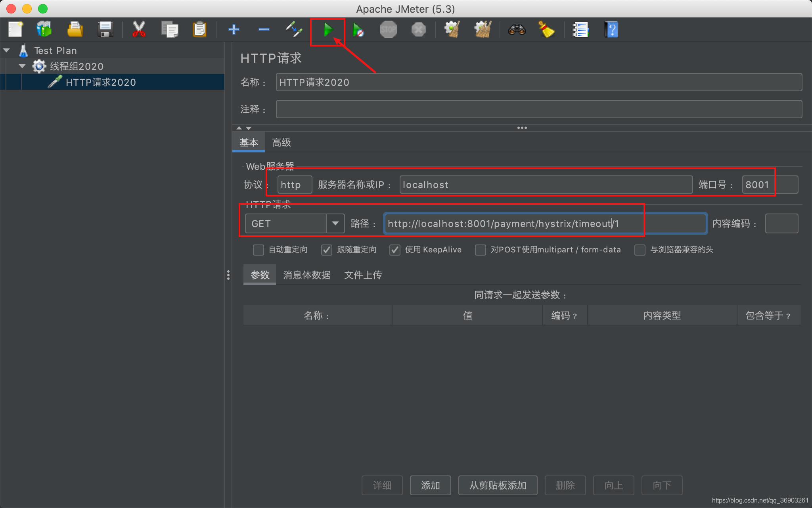Toggle the 自动重定向 checkbox
The width and height of the screenshot is (812, 508).
(x=257, y=250)
